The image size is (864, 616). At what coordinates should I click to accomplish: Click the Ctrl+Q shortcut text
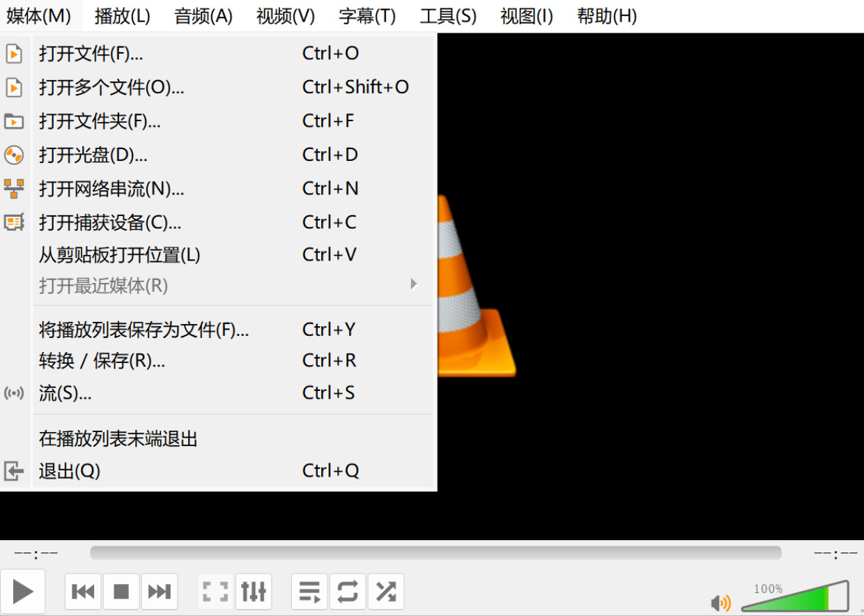331,471
